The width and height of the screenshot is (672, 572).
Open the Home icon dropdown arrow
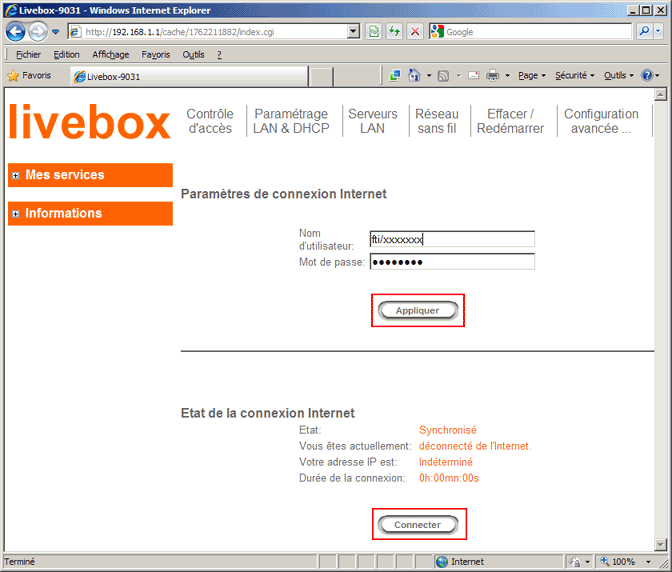pyautogui.click(x=429, y=76)
